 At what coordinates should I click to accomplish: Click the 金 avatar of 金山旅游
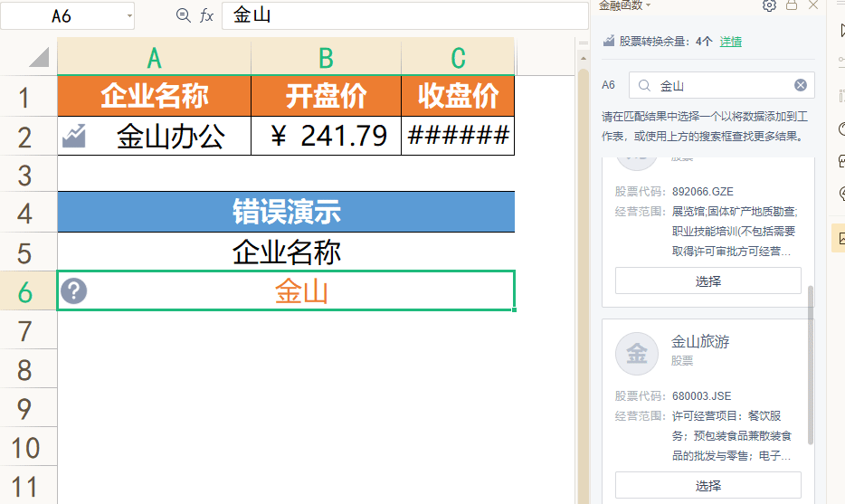tap(636, 354)
